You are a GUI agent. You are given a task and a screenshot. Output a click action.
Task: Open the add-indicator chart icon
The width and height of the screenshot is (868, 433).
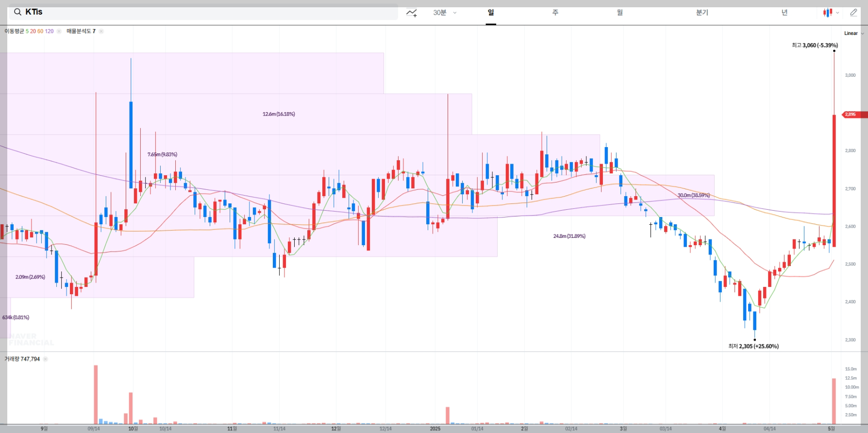412,13
